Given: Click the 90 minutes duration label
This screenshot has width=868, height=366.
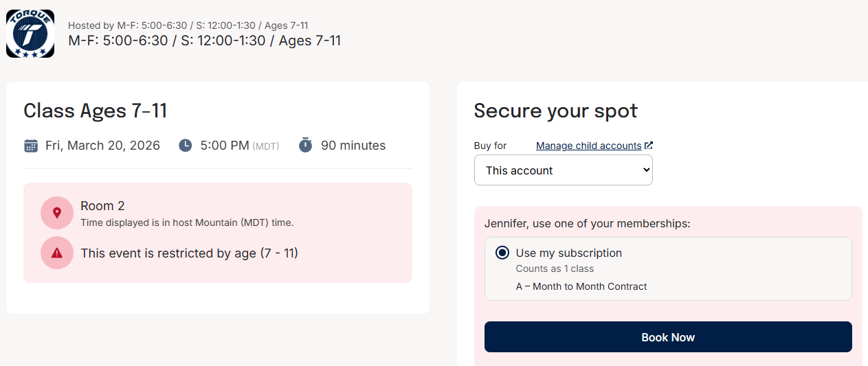Looking at the screenshot, I should pos(353,146).
